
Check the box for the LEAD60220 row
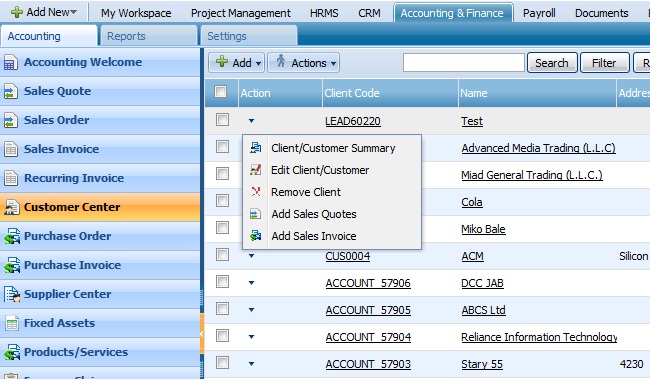pos(222,120)
